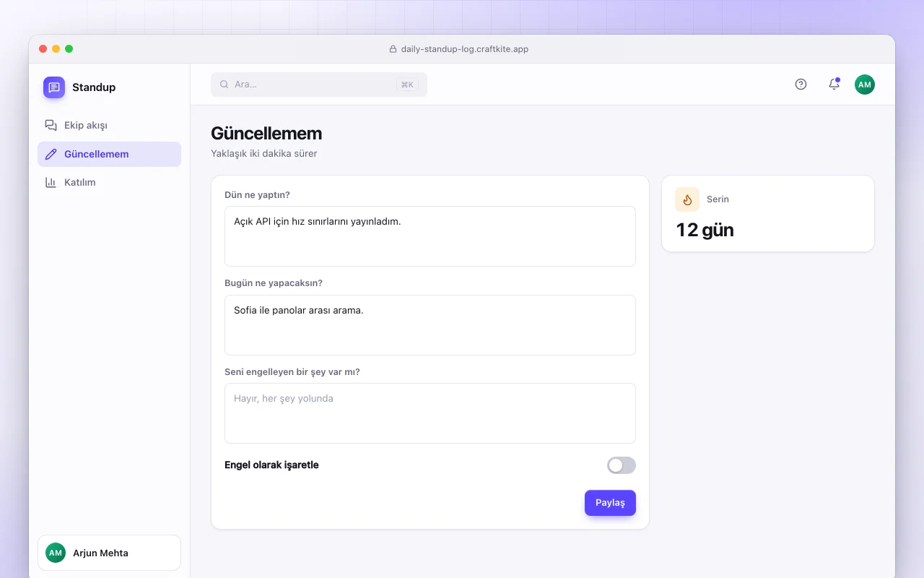
Task: Click the search magnifier icon
Action: click(225, 85)
